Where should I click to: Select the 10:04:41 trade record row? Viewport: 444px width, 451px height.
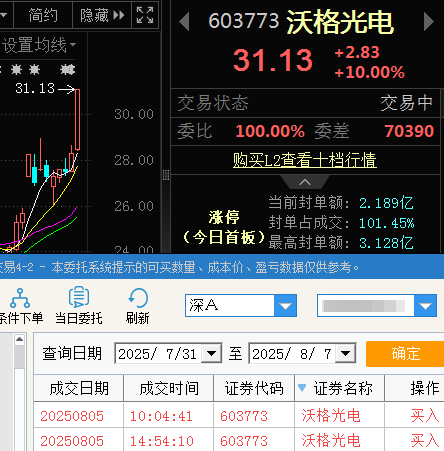point(239,416)
